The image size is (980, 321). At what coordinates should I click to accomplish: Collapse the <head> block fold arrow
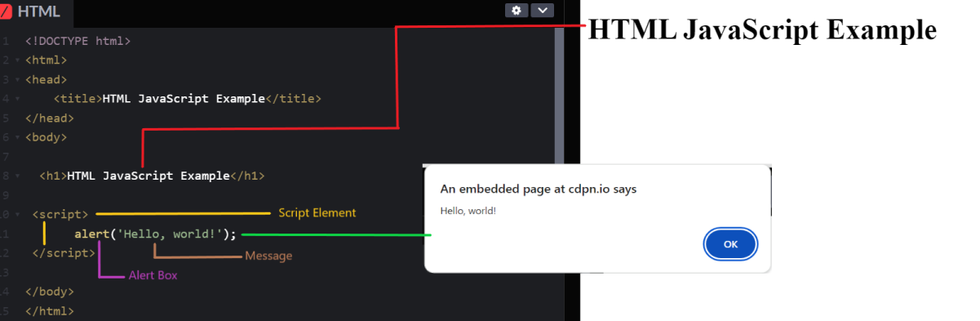coord(17,79)
